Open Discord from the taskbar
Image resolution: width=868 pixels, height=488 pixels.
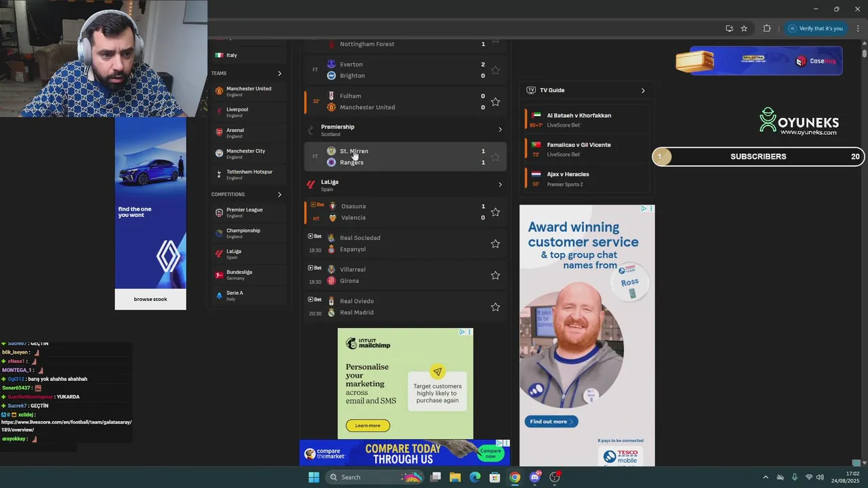click(534, 477)
